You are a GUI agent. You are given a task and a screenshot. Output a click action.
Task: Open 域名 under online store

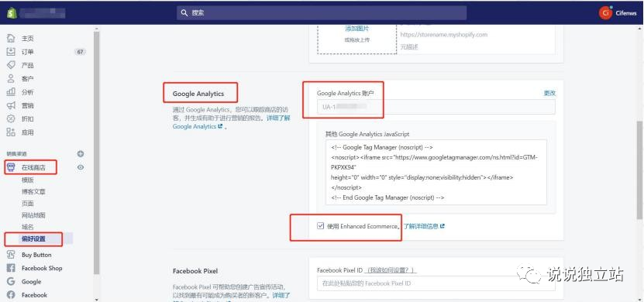28,227
